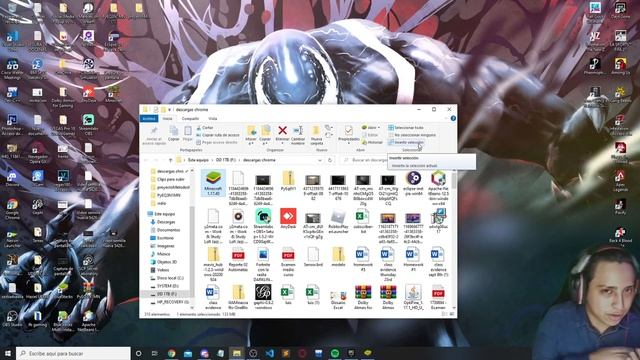Select the eclipse installer file

(413, 183)
